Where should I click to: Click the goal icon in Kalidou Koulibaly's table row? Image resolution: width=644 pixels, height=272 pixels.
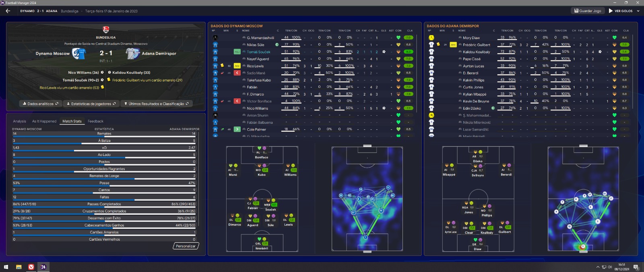click(600, 52)
